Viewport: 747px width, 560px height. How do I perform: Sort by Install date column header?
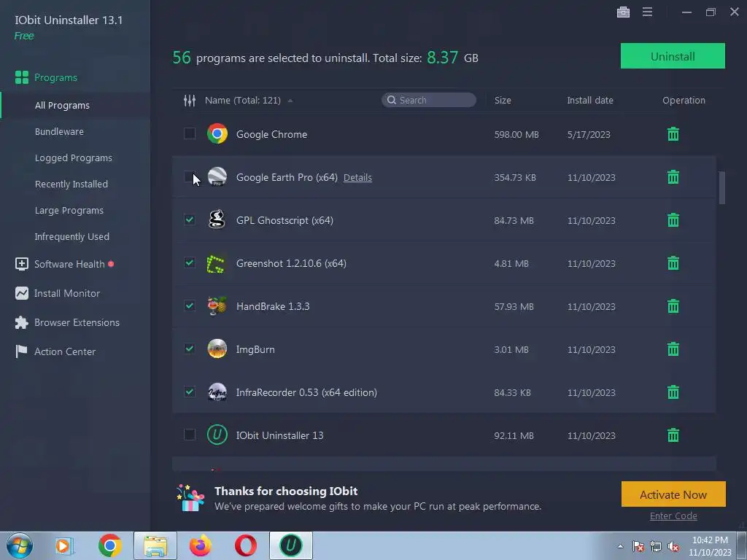click(589, 101)
